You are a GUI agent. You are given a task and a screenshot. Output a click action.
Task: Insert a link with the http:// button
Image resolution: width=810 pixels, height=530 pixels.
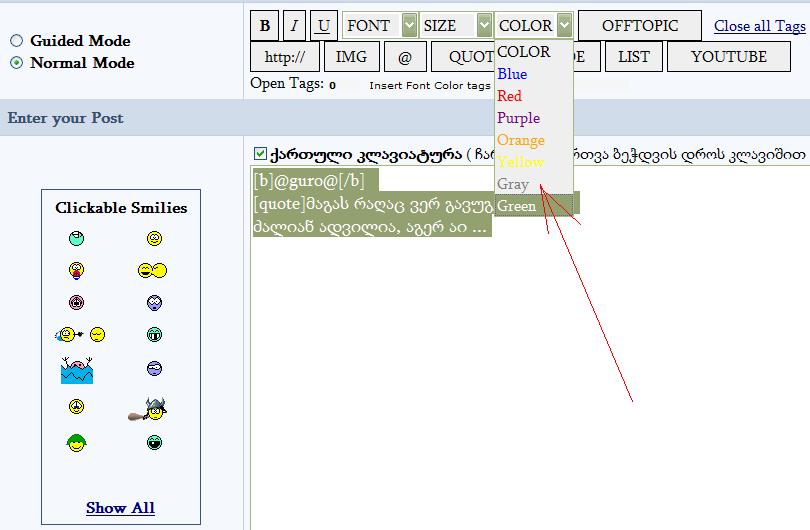pyautogui.click(x=285, y=57)
